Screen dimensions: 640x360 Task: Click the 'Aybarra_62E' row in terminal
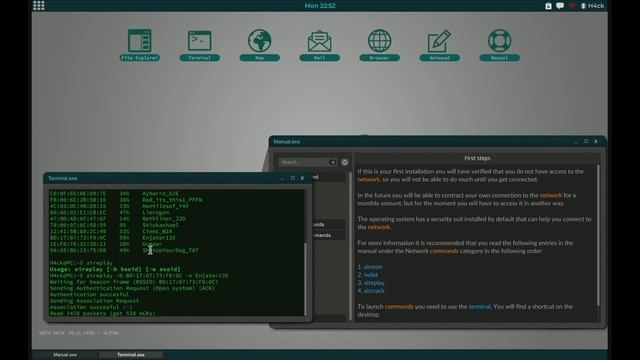[114, 193]
